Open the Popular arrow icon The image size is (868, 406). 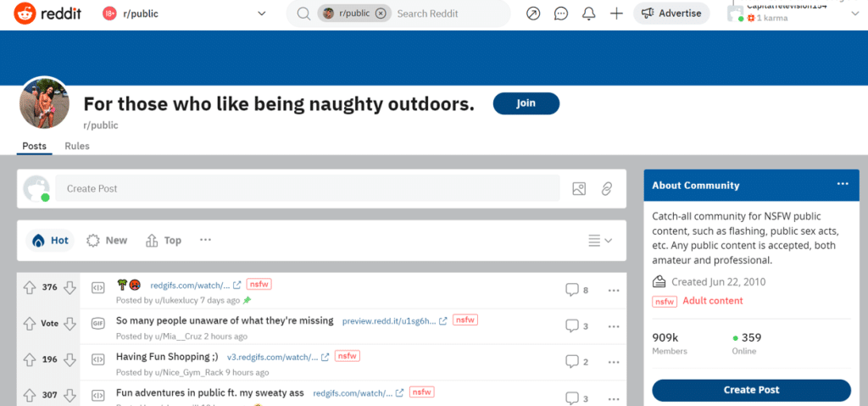[x=533, y=14]
